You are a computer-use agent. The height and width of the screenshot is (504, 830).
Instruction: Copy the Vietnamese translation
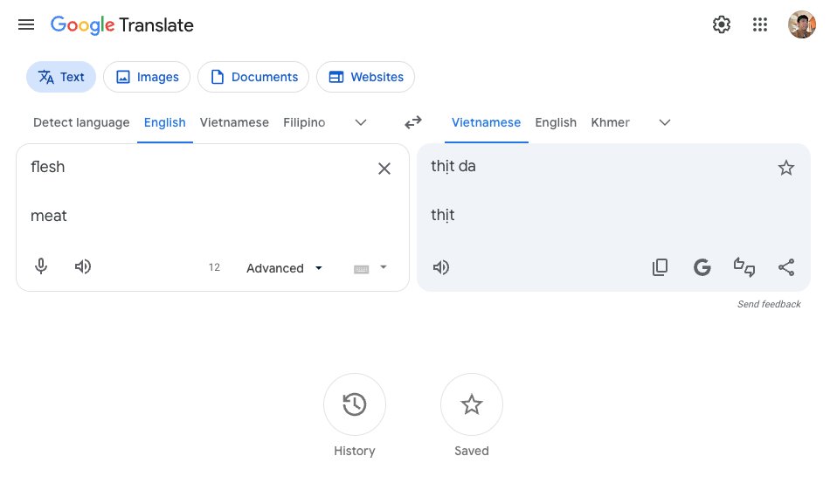click(661, 267)
